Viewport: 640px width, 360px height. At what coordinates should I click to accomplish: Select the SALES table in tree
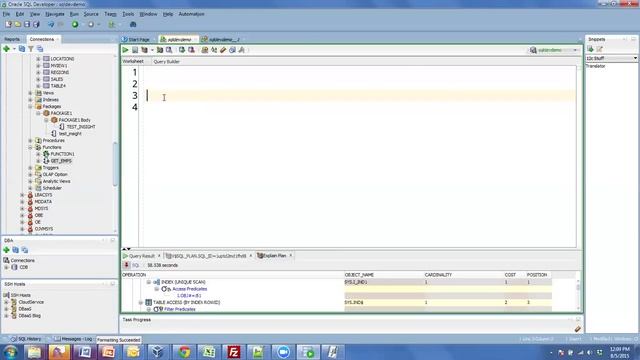coord(57,79)
